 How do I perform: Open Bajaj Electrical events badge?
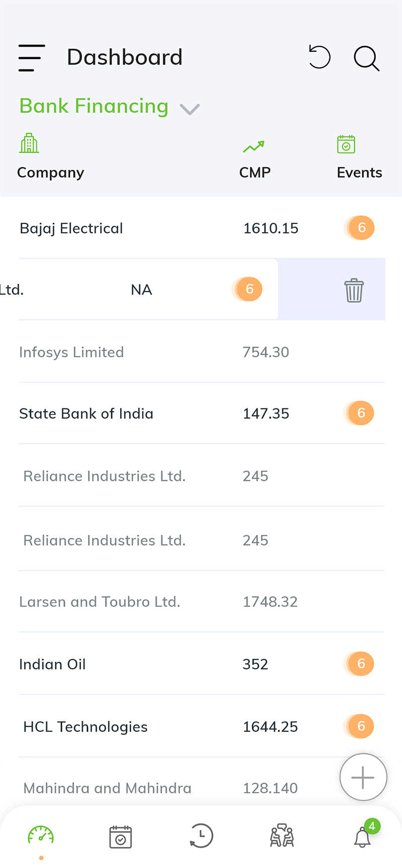[361, 228]
